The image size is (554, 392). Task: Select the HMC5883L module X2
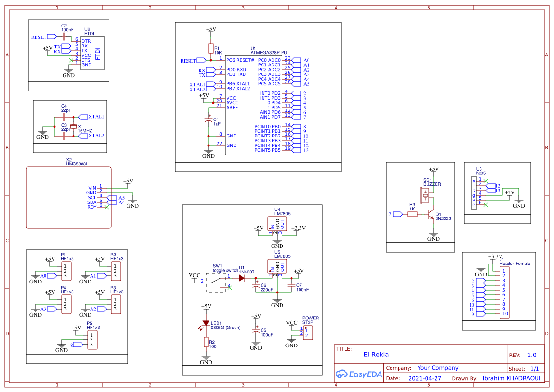[x=69, y=197]
